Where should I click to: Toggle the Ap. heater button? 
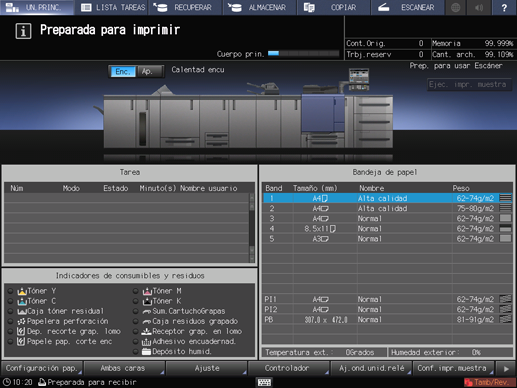click(x=149, y=71)
